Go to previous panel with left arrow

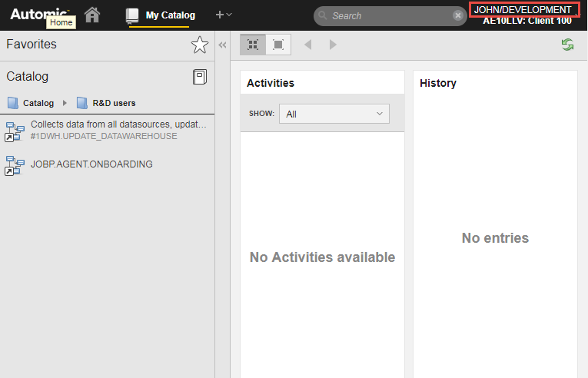308,45
